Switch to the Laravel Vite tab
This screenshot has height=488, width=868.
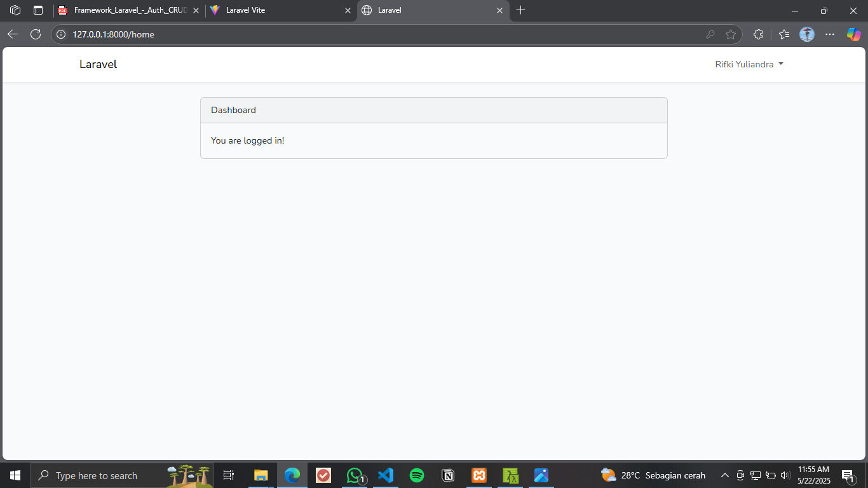[273, 10]
